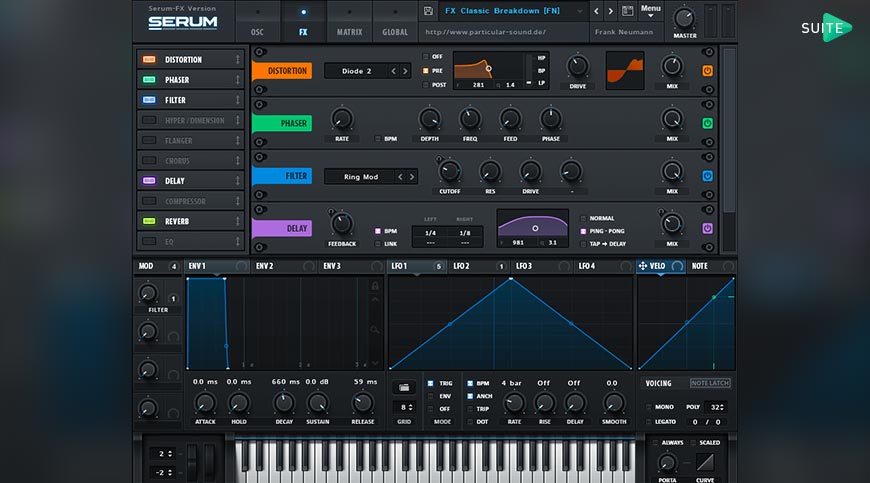Open the Menu dropdown
This screenshot has width=870, height=483.
tap(650, 11)
